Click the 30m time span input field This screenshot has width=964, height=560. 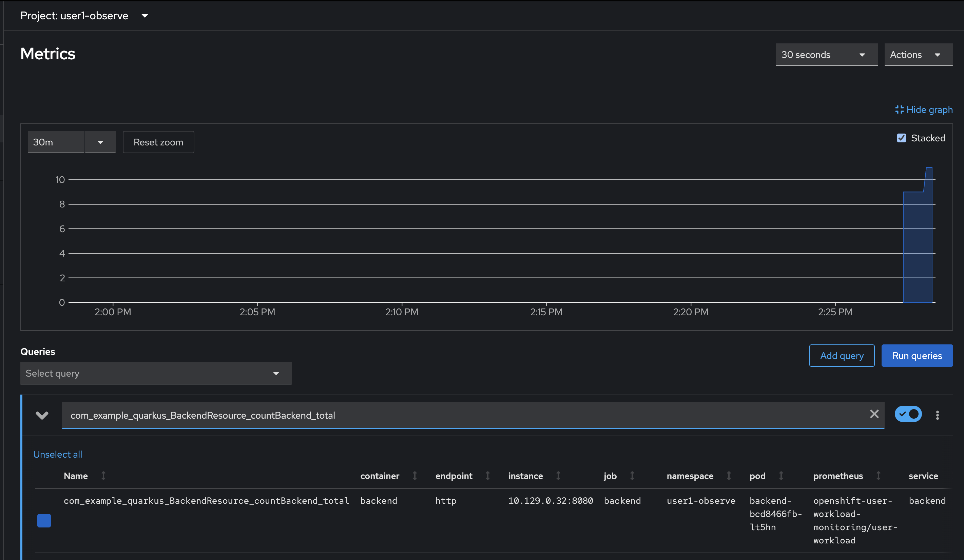point(56,142)
